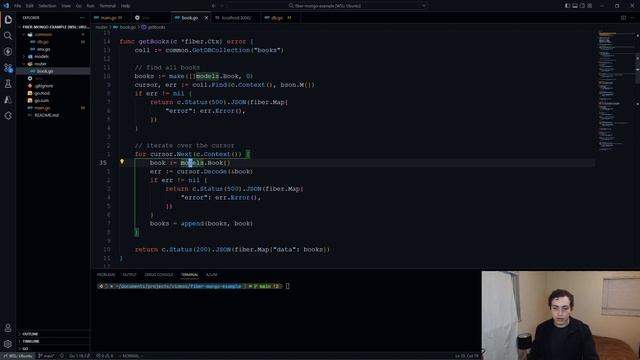Click the WSL: Ubuntu remote indicator
640x360 pixels.
(x=17, y=356)
